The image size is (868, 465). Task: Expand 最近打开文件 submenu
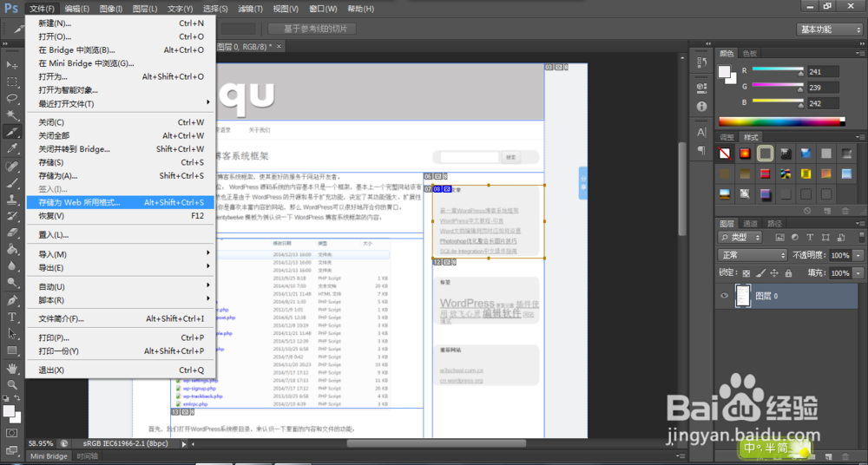pyautogui.click(x=121, y=103)
